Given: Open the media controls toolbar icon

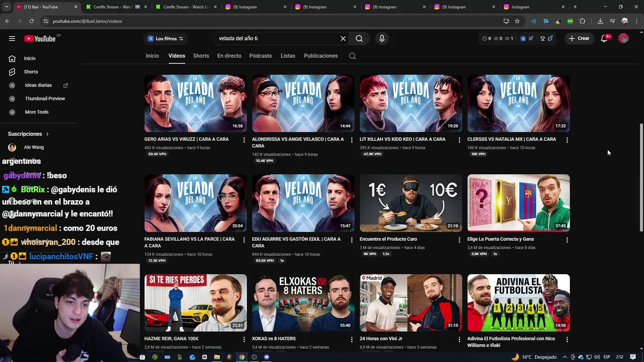Looking at the screenshot, I should [612, 21].
